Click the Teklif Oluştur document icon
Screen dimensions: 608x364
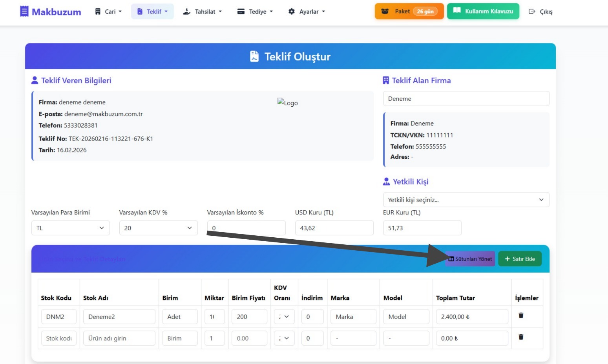(254, 56)
